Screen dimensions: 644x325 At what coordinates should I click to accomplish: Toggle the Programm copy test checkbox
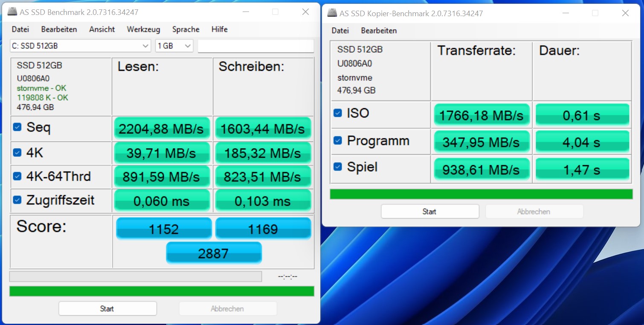click(337, 141)
